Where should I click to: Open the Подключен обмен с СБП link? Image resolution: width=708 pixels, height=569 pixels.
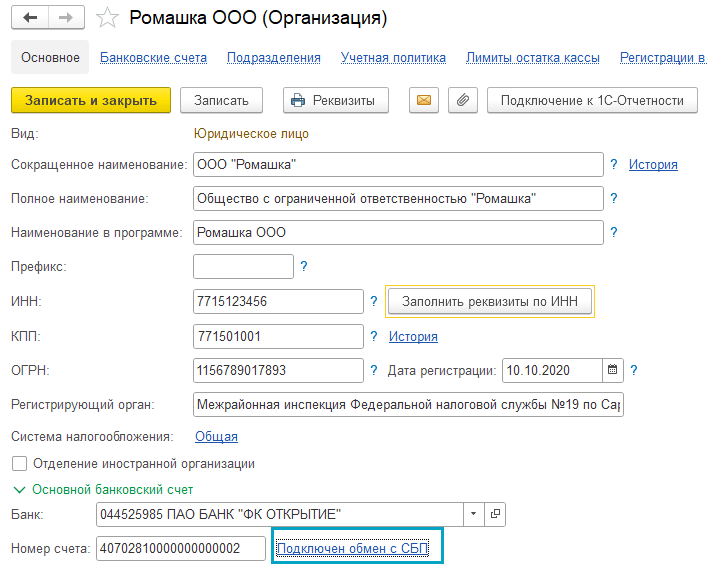point(353,548)
